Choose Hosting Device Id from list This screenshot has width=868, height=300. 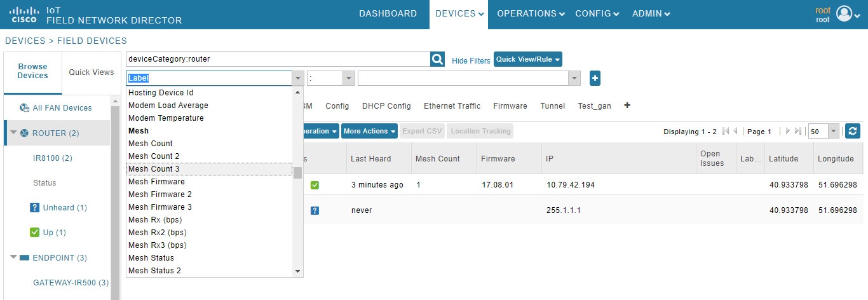[210, 93]
